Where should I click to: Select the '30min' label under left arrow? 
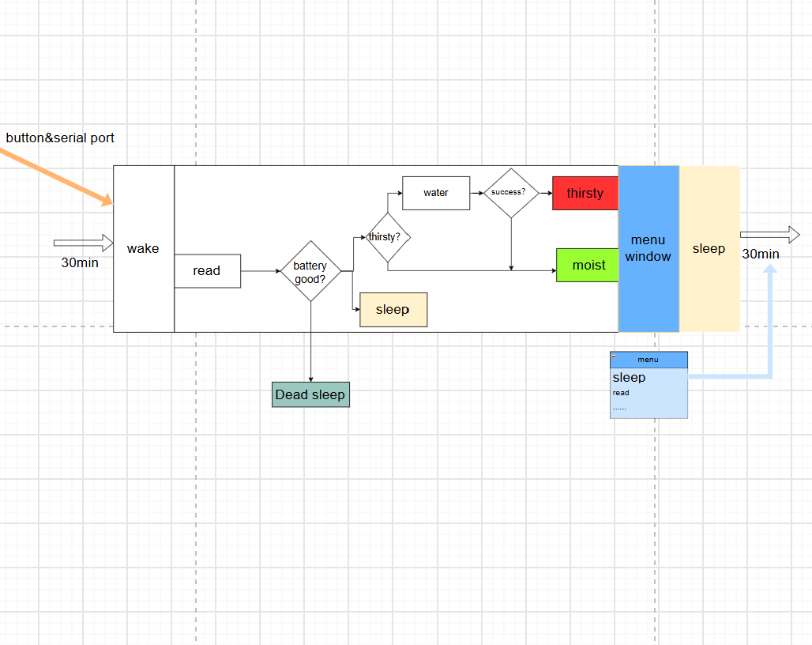click(x=80, y=262)
